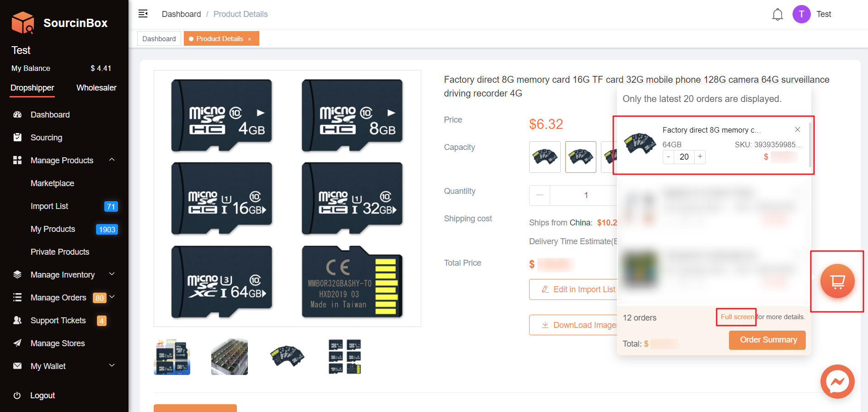Click the notification bell icon
Viewport: 868px width, 412px height.
(777, 15)
